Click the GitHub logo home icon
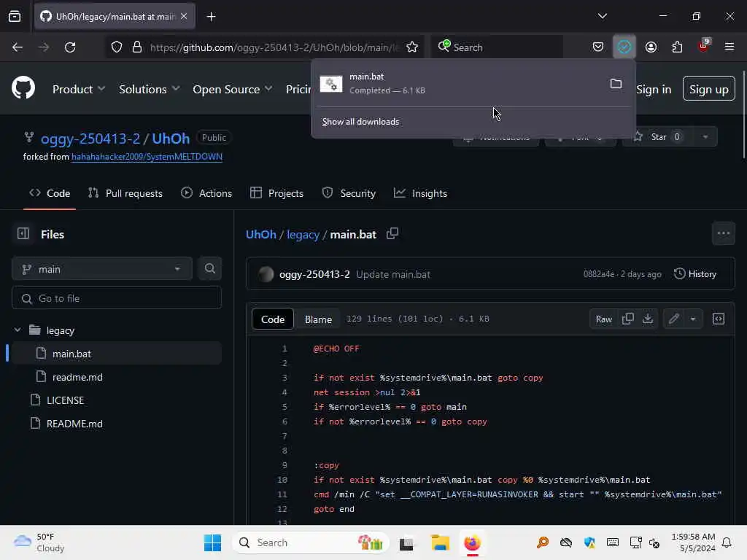Viewport: 747px width, 560px height. pos(23,88)
